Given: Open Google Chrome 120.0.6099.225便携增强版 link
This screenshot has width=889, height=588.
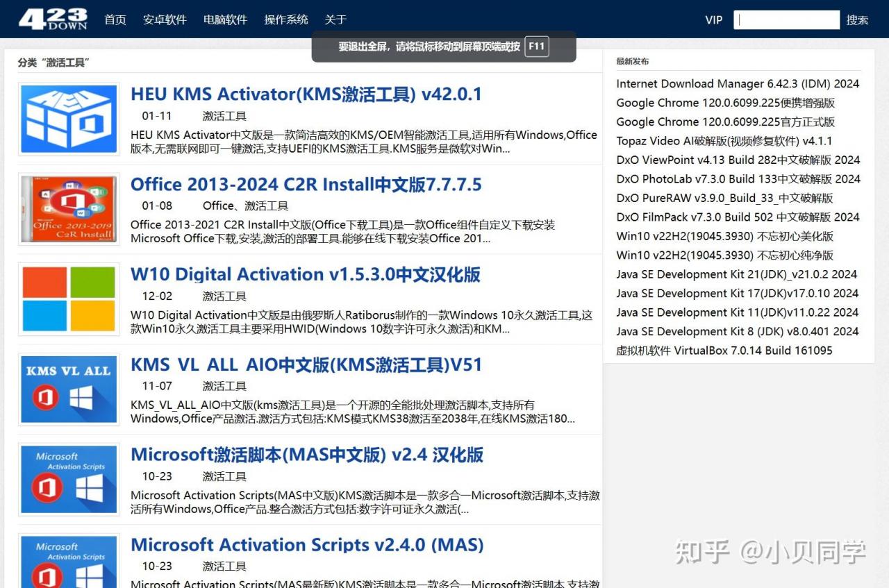Looking at the screenshot, I should pos(725,103).
